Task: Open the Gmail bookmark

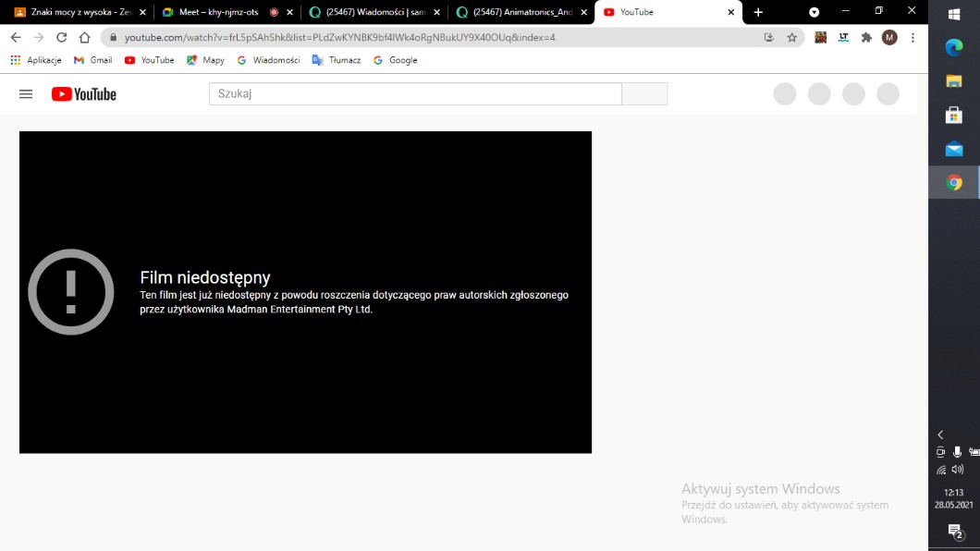Action: [93, 60]
